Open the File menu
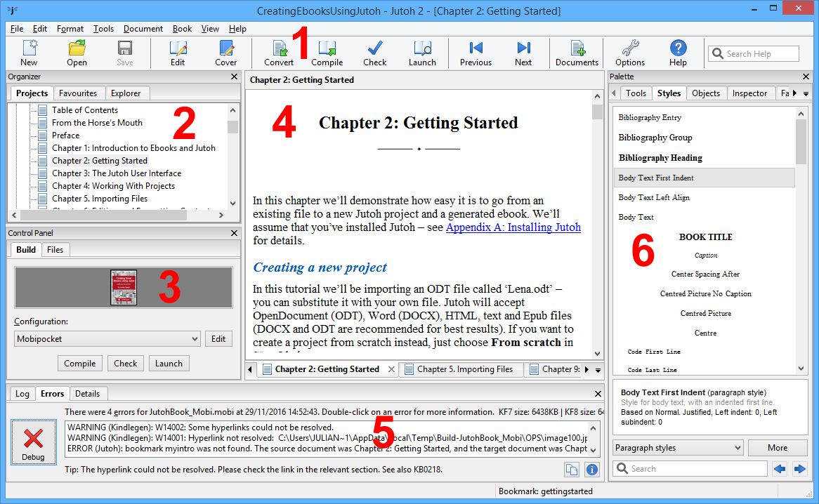Image resolution: width=819 pixels, height=504 pixels. point(17,29)
